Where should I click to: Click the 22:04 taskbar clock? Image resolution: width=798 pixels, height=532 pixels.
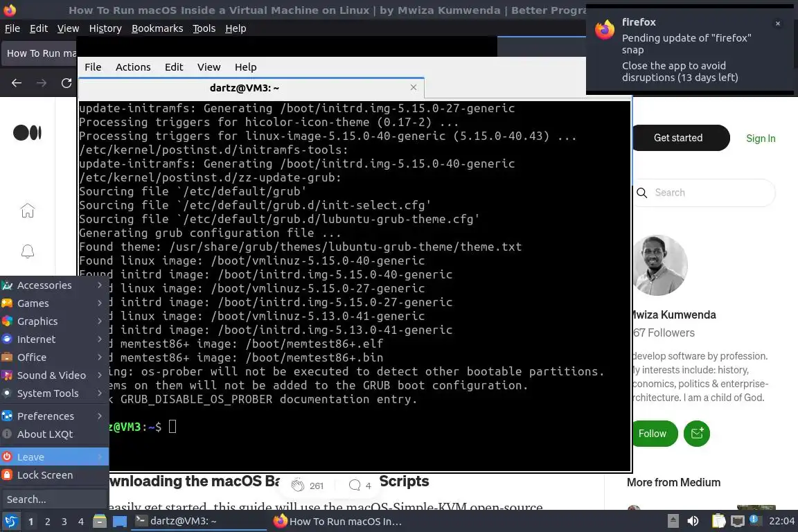pyautogui.click(x=781, y=521)
